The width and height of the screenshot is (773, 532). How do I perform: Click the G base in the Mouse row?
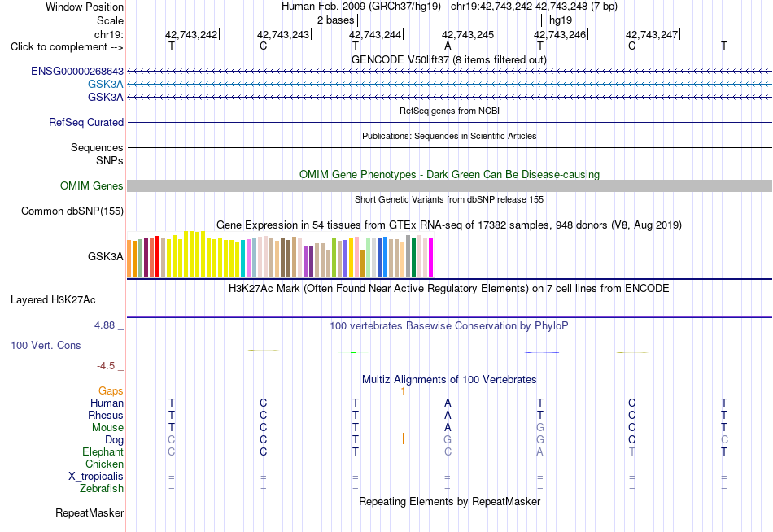click(539, 428)
